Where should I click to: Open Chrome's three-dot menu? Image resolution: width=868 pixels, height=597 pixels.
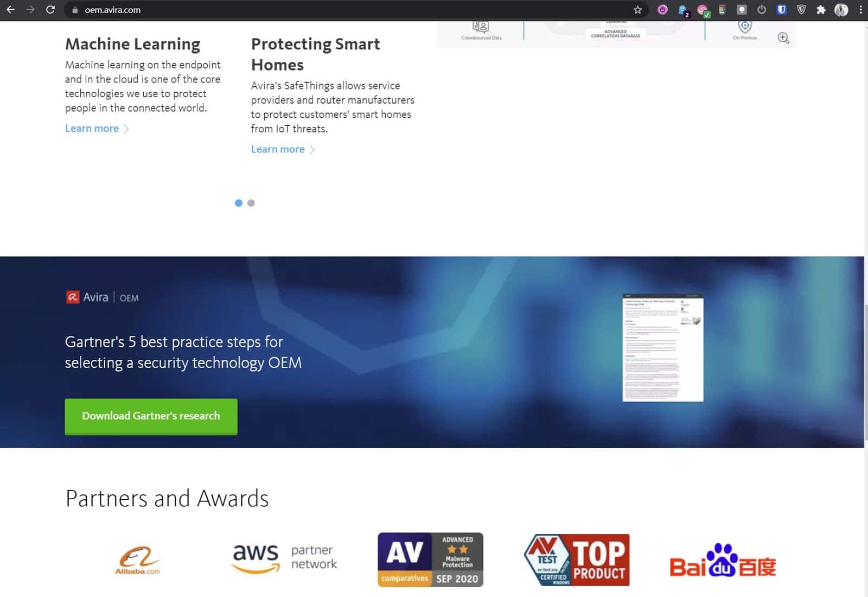860,10
